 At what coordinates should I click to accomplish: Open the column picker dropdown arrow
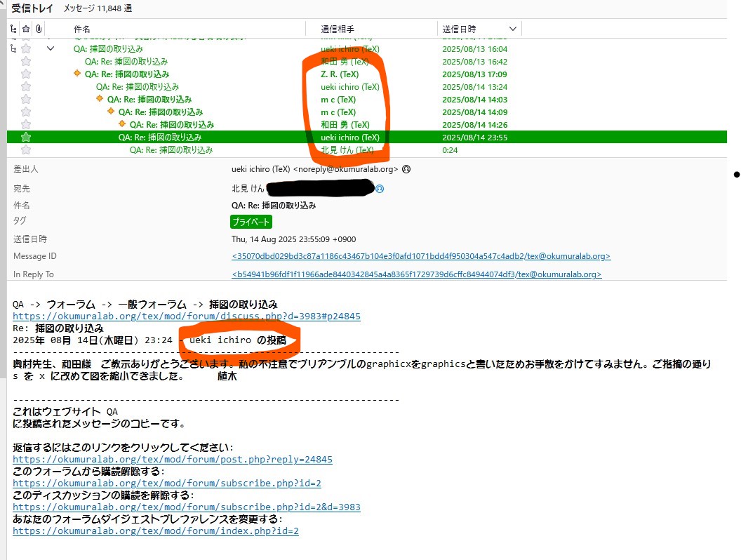513,29
